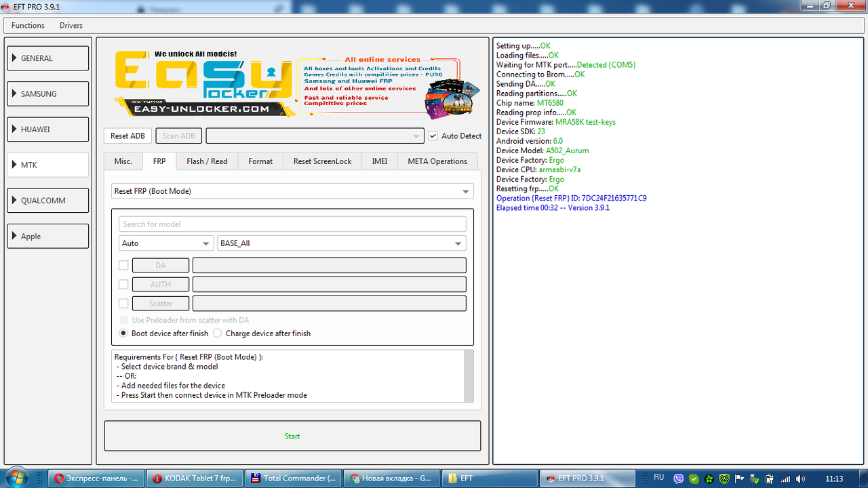The height and width of the screenshot is (488, 868).
Task: Click the Start button
Action: (x=292, y=436)
